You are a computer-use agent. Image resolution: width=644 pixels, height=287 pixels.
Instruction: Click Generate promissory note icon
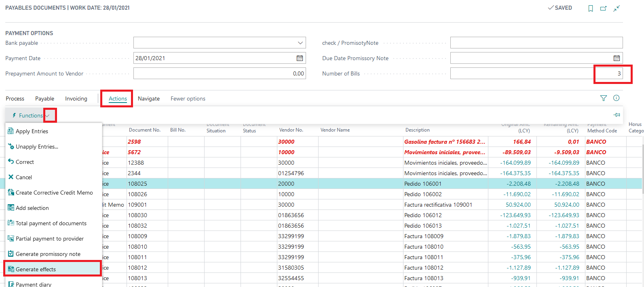11,253
